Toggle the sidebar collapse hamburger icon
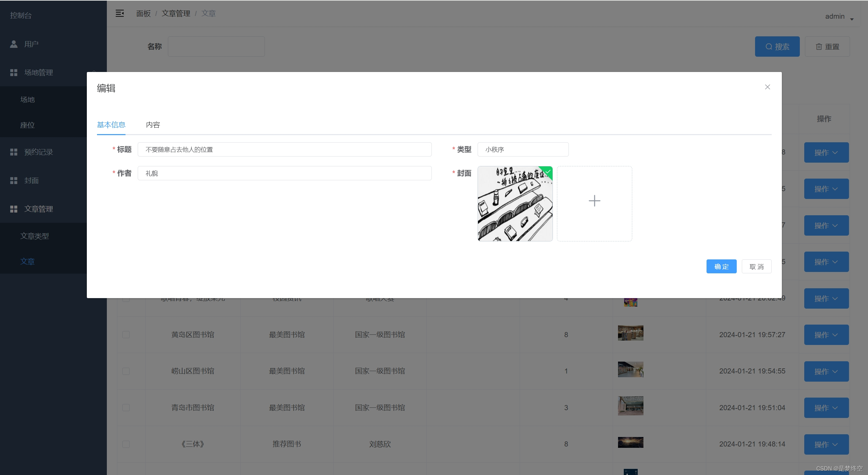The width and height of the screenshot is (868, 475). [x=120, y=13]
